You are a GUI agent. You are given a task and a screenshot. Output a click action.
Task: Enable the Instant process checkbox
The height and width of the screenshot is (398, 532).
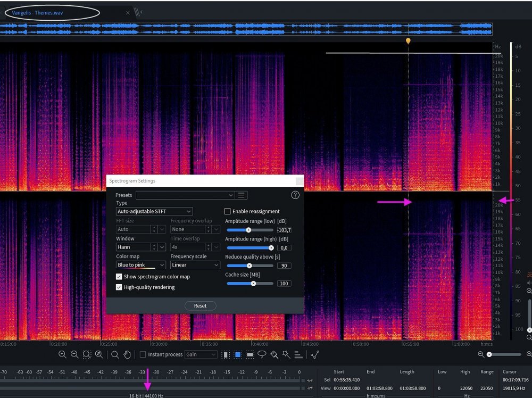tap(143, 354)
